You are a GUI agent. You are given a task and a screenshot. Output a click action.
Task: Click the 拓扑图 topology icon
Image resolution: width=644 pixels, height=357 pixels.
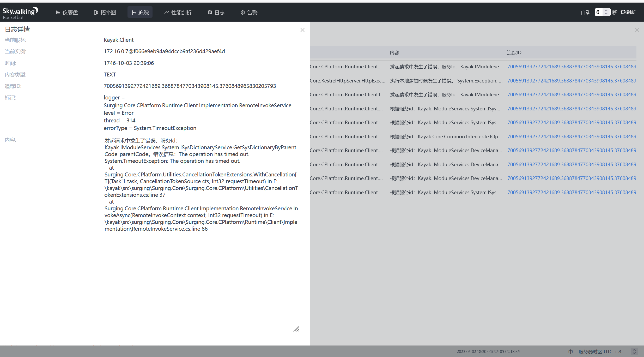[96, 13]
